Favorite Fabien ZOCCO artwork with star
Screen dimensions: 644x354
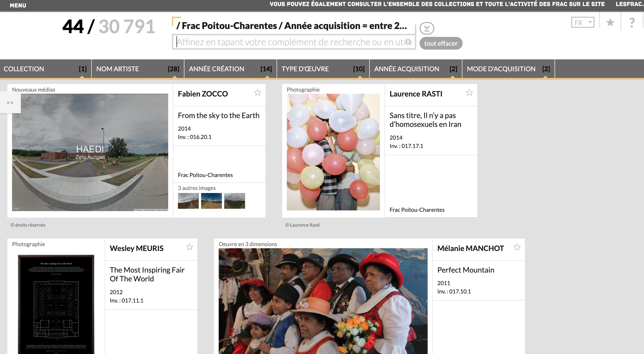(x=258, y=93)
